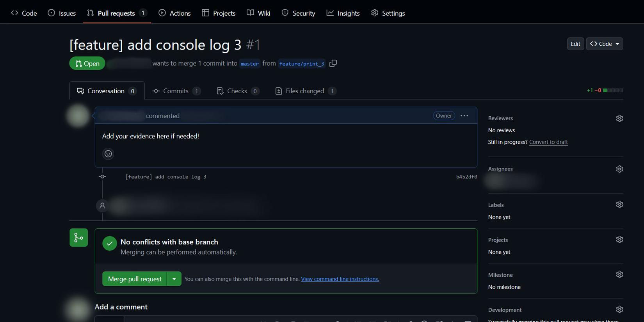Click the green Open status badge
Viewport: 644px width, 322px height.
click(x=87, y=63)
